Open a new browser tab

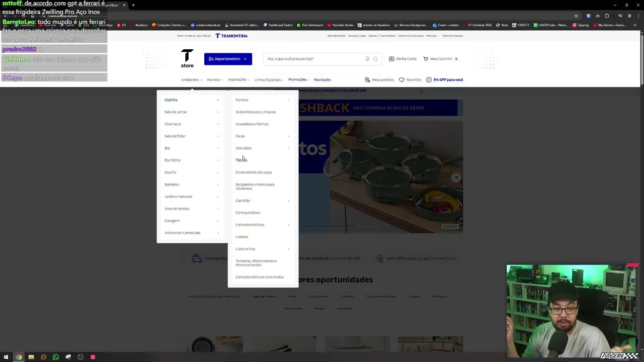pos(133,5)
